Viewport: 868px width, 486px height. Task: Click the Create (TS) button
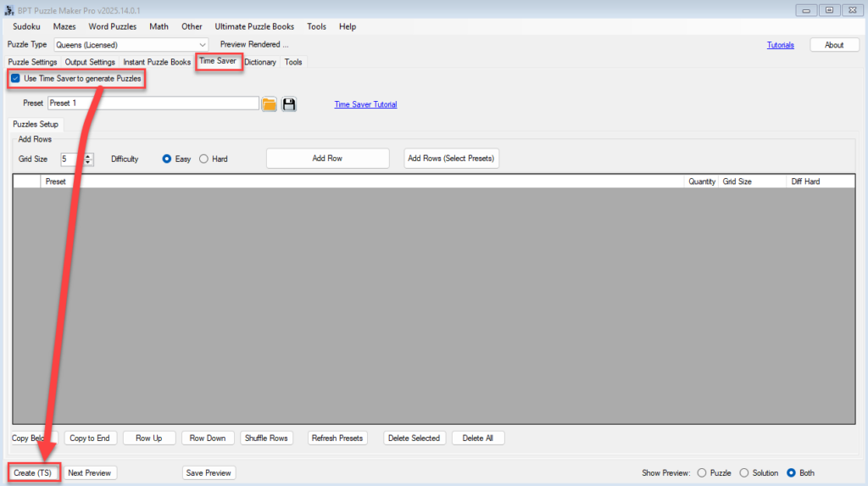[x=33, y=472]
